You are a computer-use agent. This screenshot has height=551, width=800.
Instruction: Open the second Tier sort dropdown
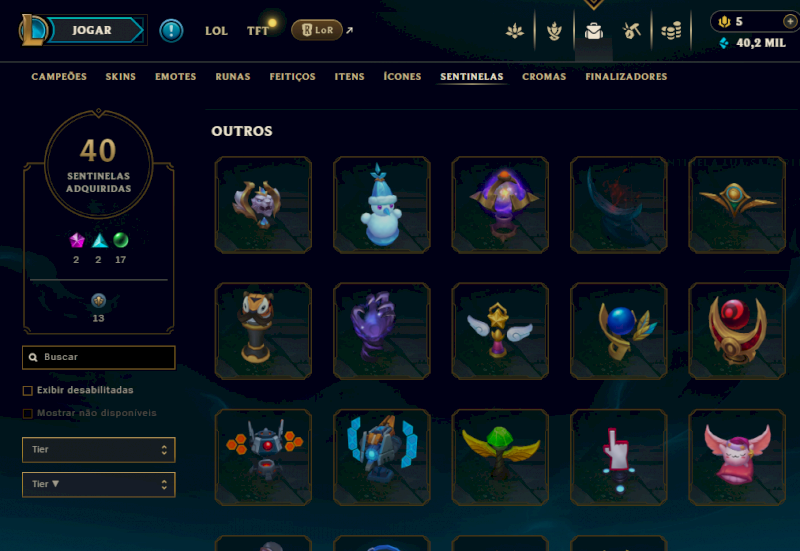pyautogui.click(x=98, y=484)
